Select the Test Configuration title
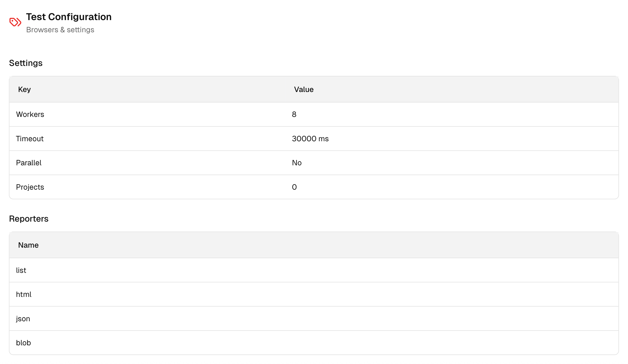 69,17
